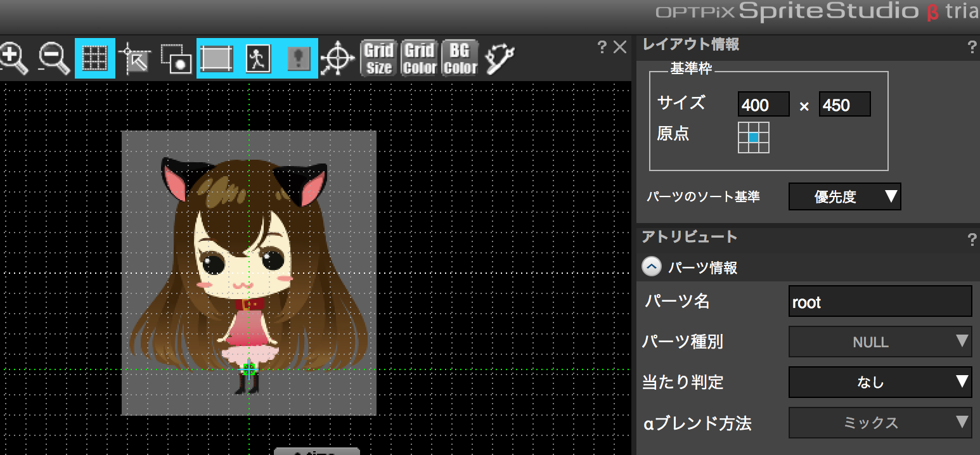Screen dimensions: 980x455
Task: Edit the パーツ名 field containing root
Action: coord(880,302)
